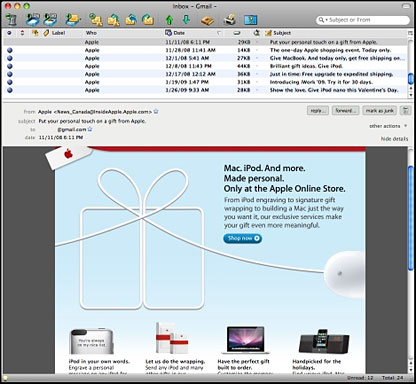Open the address book icon

point(207,20)
